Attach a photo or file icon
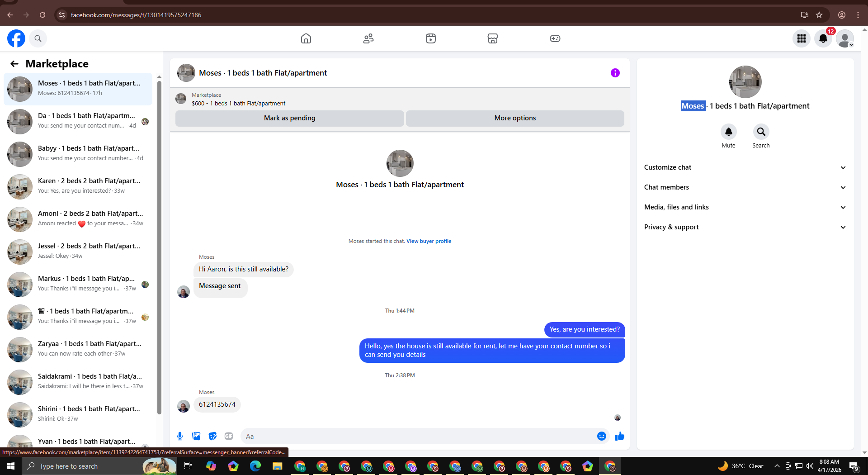Viewport: 868px width, 475px height. coord(196,436)
